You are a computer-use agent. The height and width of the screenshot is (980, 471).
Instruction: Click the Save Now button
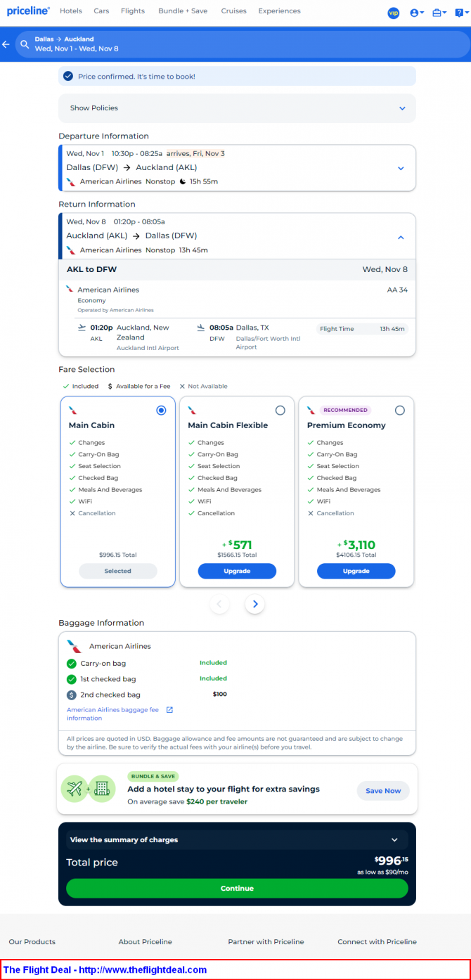coord(383,791)
